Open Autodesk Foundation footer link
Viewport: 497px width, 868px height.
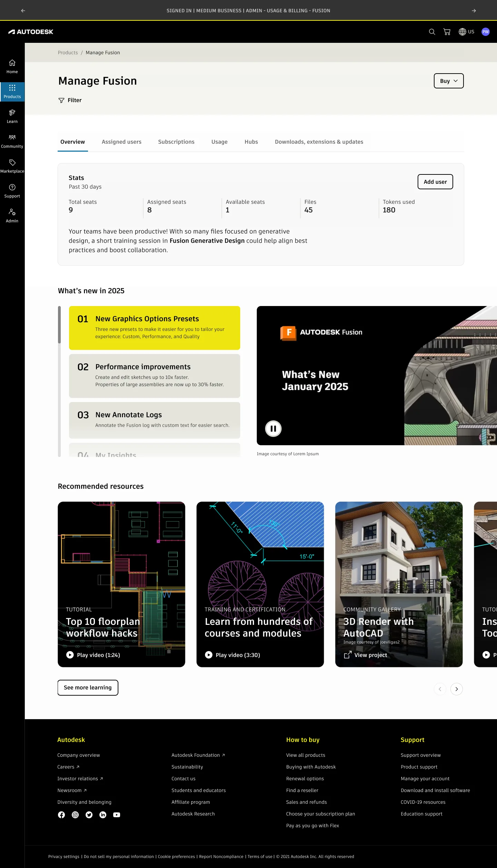(x=198, y=755)
